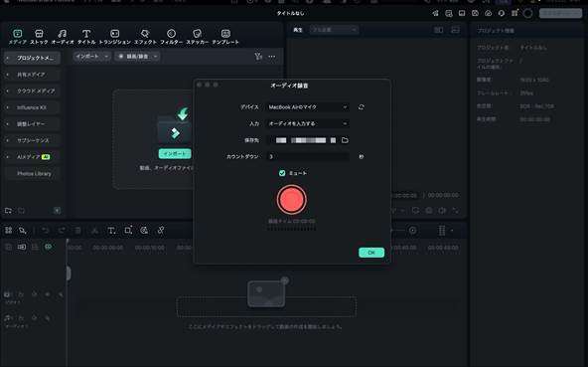The image size is (588, 367).
Task: Open the エフェクト (Effects) tab
Action: click(x=145, y=37)
